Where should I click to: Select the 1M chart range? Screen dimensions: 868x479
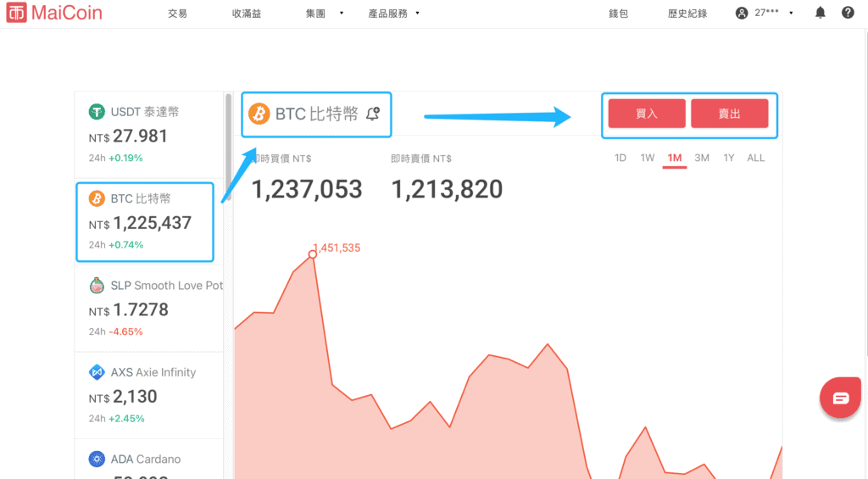pos(674,159)
